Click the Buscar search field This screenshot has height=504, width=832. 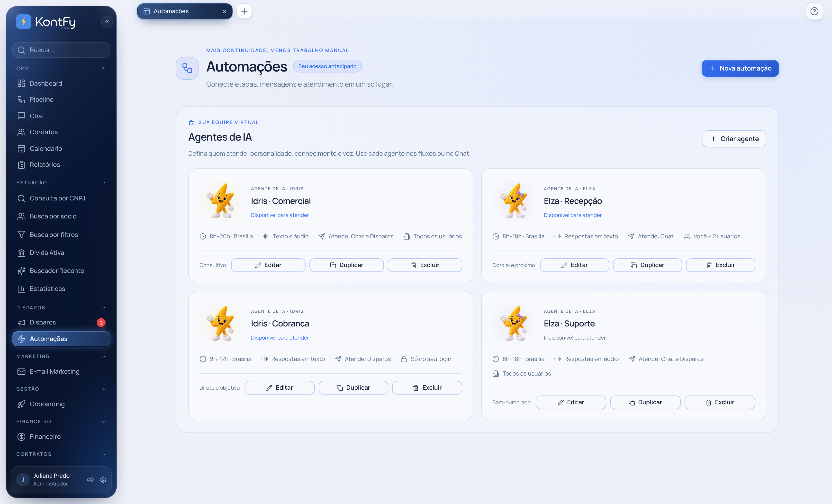point(61,50)
